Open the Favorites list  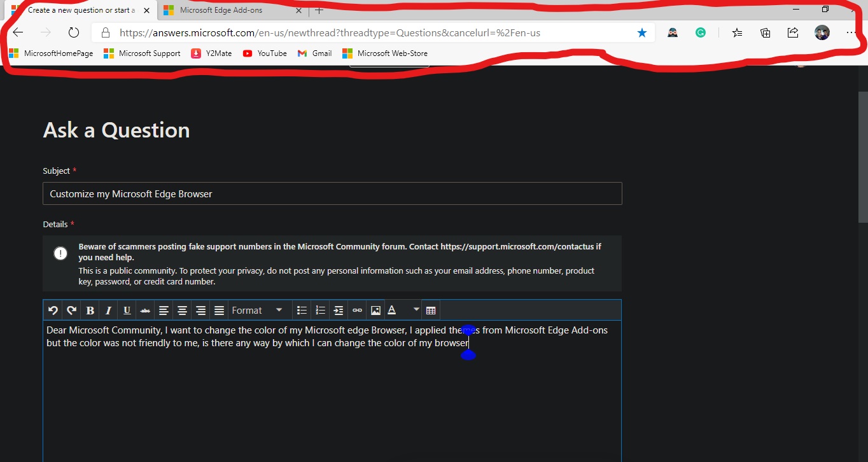point(737,33)
